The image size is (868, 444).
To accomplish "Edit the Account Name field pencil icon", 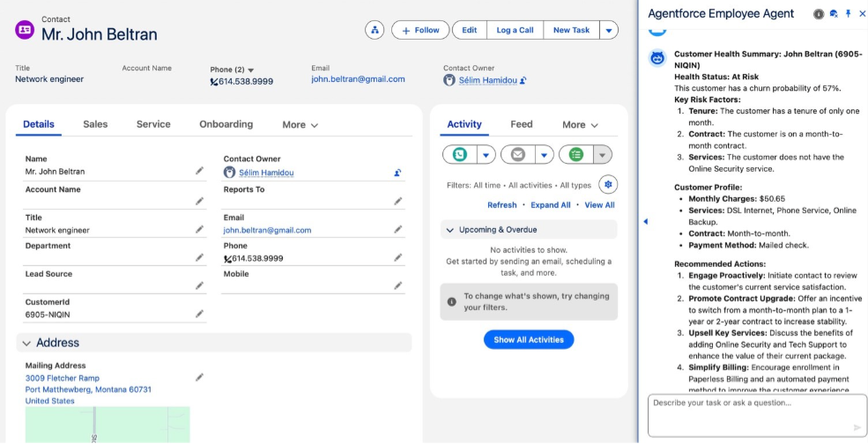I will tap(199, 202).
